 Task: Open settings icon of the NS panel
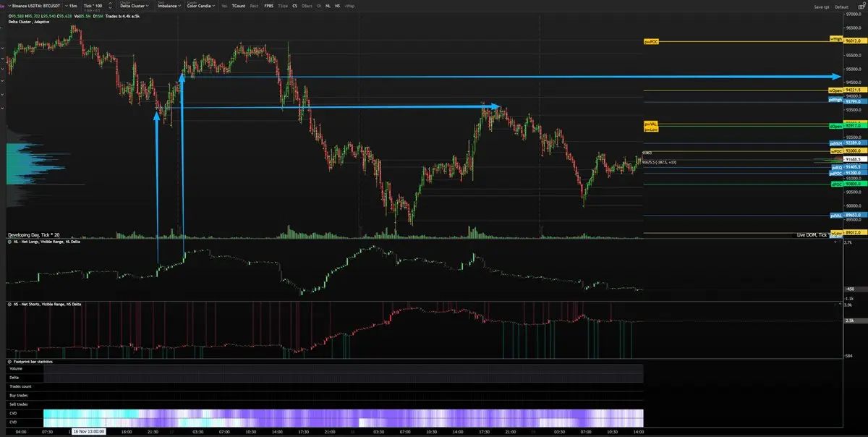click(x=9, y=305)
